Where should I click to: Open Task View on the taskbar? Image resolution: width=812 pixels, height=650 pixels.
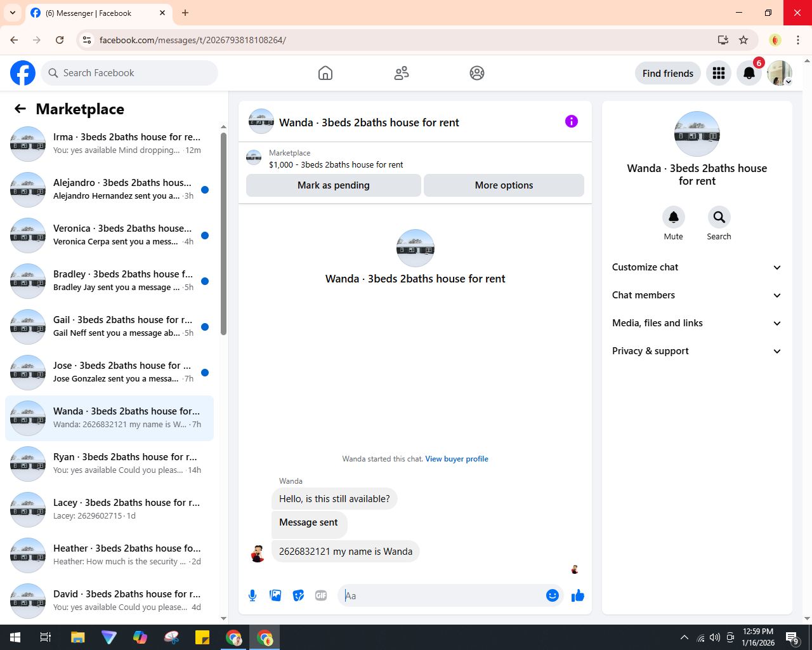[x=46, y=637]
